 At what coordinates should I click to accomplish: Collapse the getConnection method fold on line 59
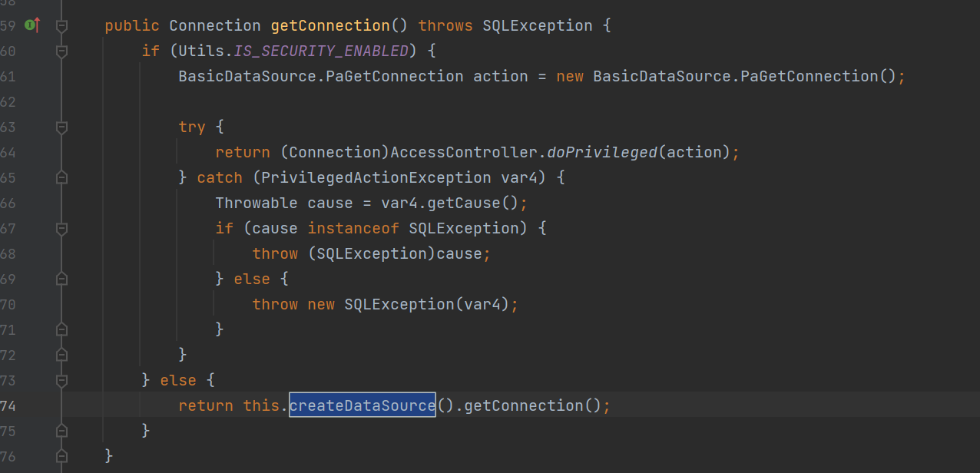point(61,26)
